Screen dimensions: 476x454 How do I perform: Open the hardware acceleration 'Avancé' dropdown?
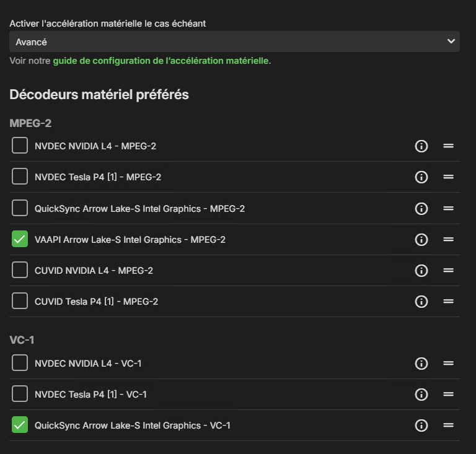234,41
